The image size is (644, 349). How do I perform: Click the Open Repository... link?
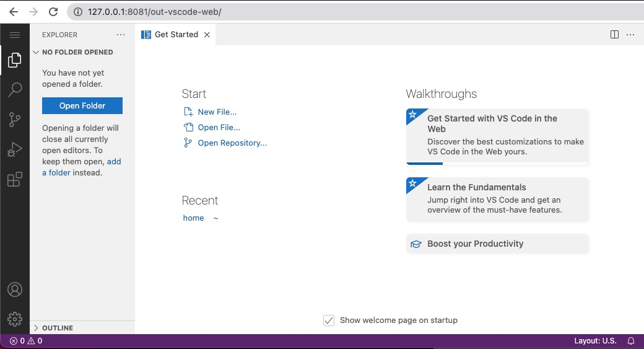[x=232, y=143]
